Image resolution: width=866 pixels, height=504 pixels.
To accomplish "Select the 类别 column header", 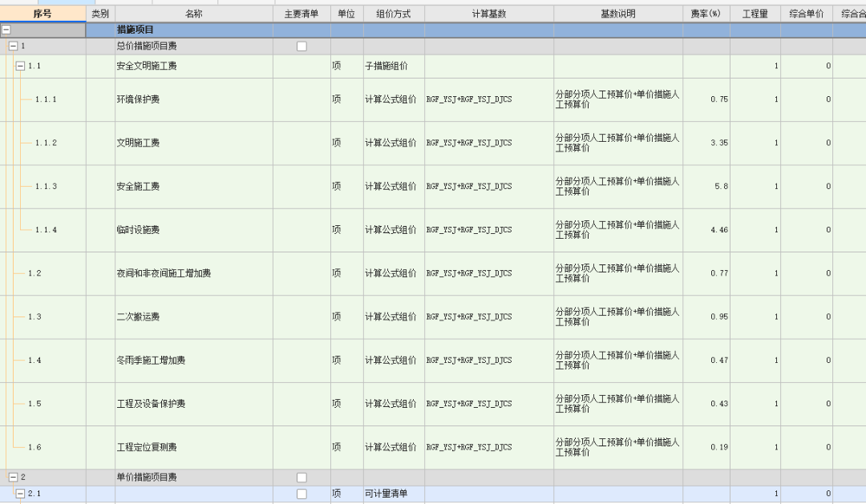I will click(x=100, y=14).
